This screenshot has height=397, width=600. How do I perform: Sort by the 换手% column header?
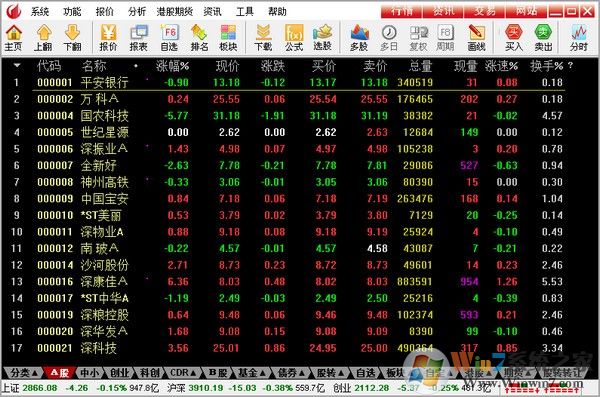(x=546, y=66)
